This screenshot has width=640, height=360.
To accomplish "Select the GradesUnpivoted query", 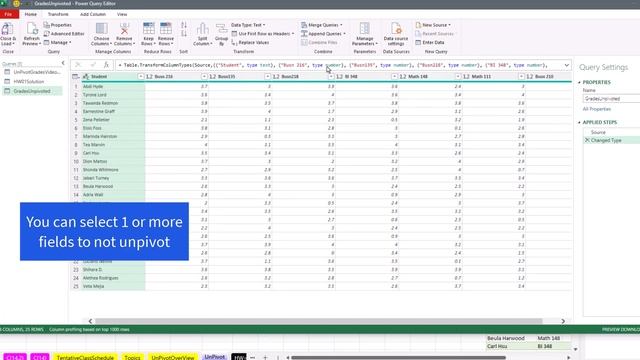I will (x=32, y=91).
